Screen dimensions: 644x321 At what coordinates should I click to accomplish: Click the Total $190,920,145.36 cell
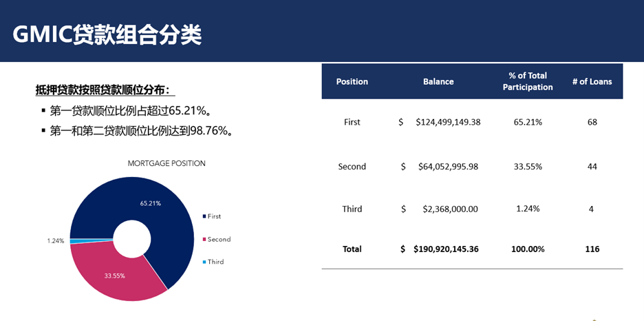(x=446, y=249)
